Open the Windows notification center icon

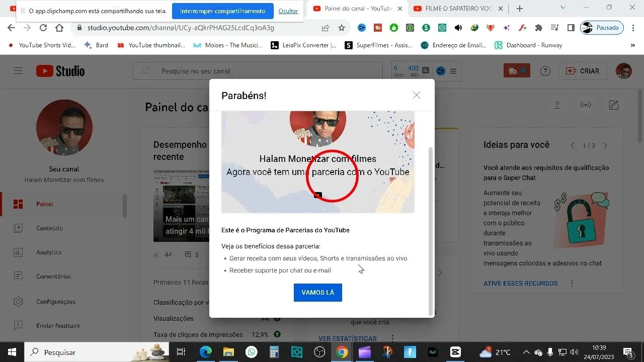(x=628, y=352)
